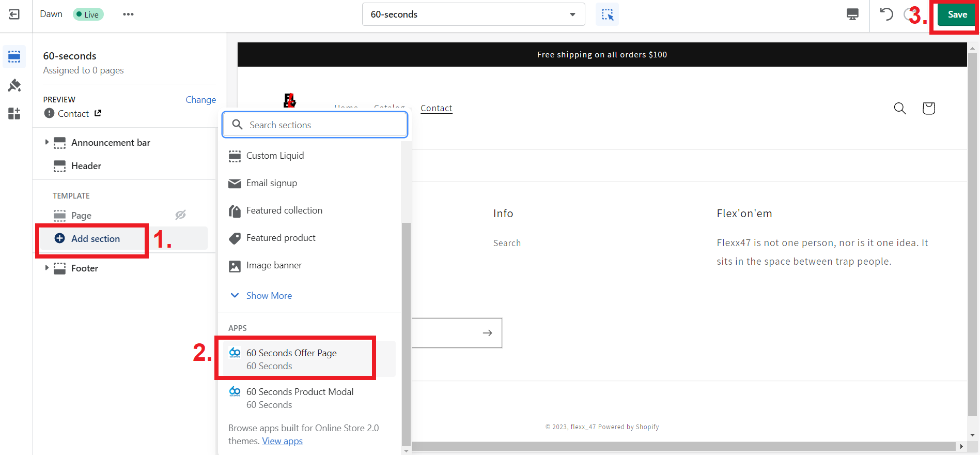Click the Announcement bar section icon

click(60, 143)
